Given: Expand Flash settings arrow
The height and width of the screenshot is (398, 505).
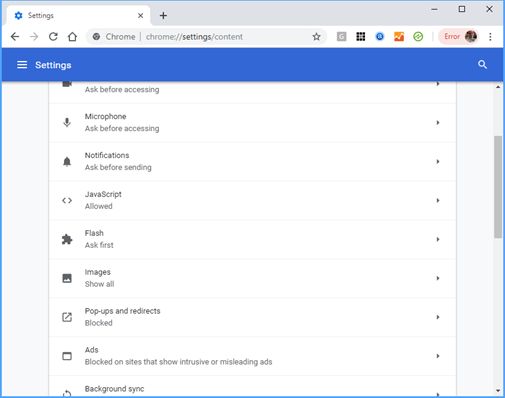Looking at the screenshot, I should tap(438, 239).
